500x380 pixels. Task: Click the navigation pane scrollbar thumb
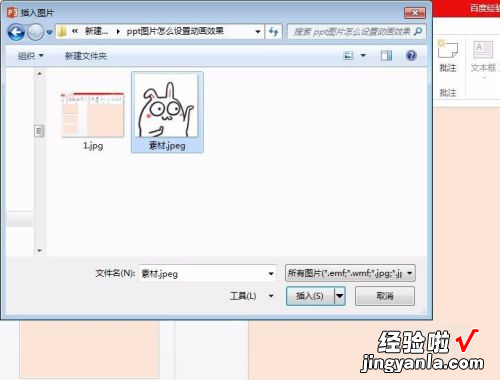click(x=39, y=131)
